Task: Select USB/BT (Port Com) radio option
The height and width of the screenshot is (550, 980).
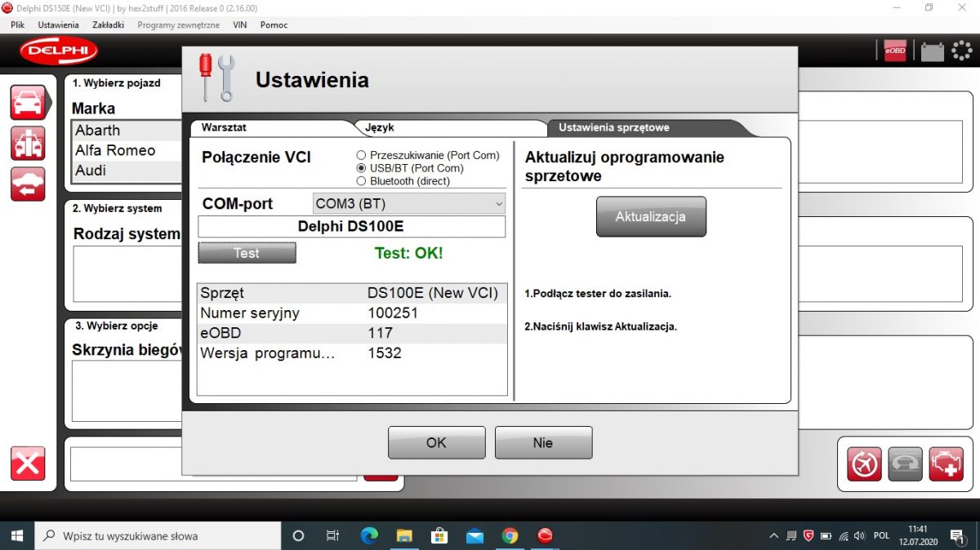Action: pos(361,168)
